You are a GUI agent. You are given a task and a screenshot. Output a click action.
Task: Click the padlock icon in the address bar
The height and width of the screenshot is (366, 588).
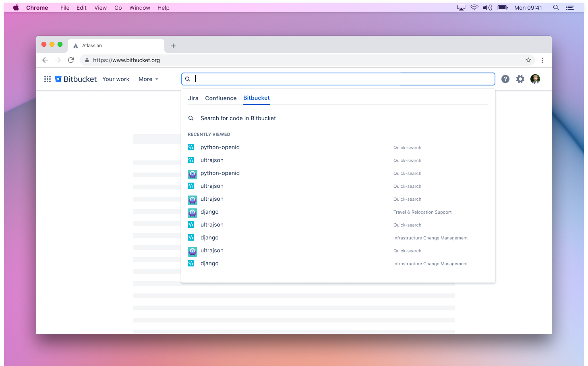[x=87, y=60]
